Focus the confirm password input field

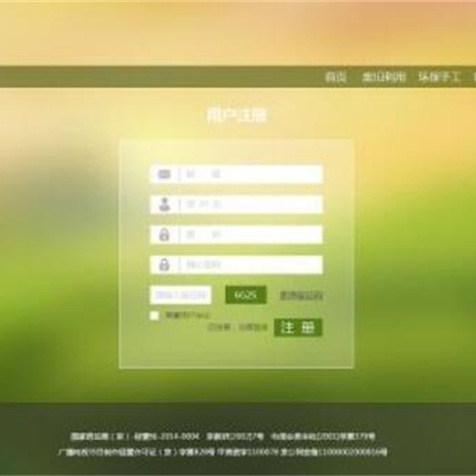tap(236, 265)
